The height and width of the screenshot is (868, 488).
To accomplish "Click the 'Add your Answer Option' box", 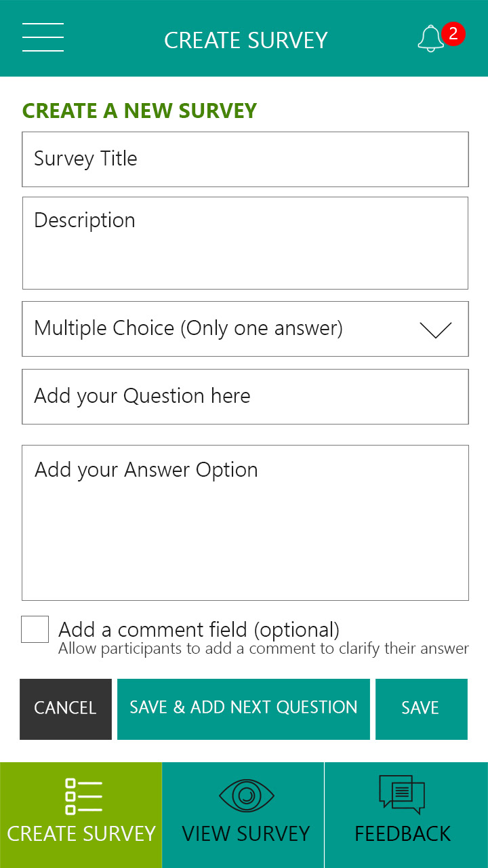I will [245, 522].
